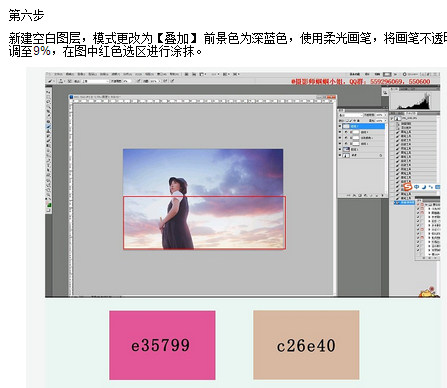Toggle eye of photo layer above background
The image size is (447, 388).
pos(340,149)
